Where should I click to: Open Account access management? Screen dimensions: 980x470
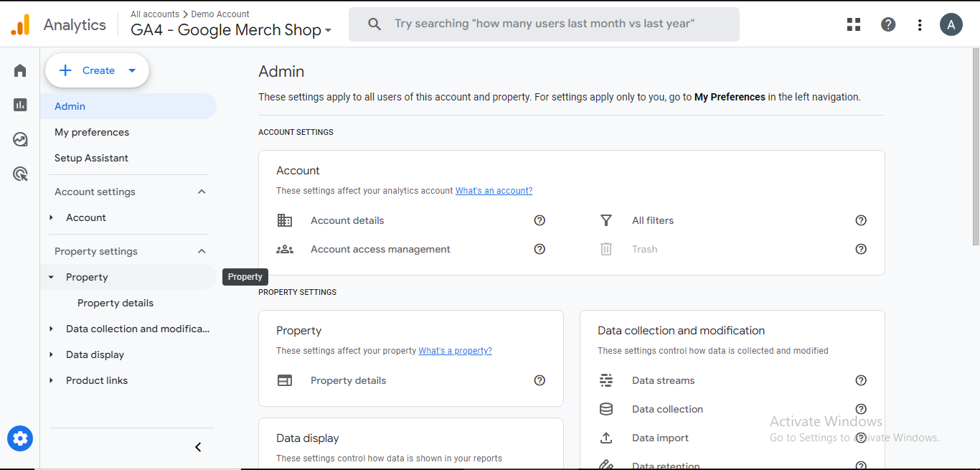[380, 249]
